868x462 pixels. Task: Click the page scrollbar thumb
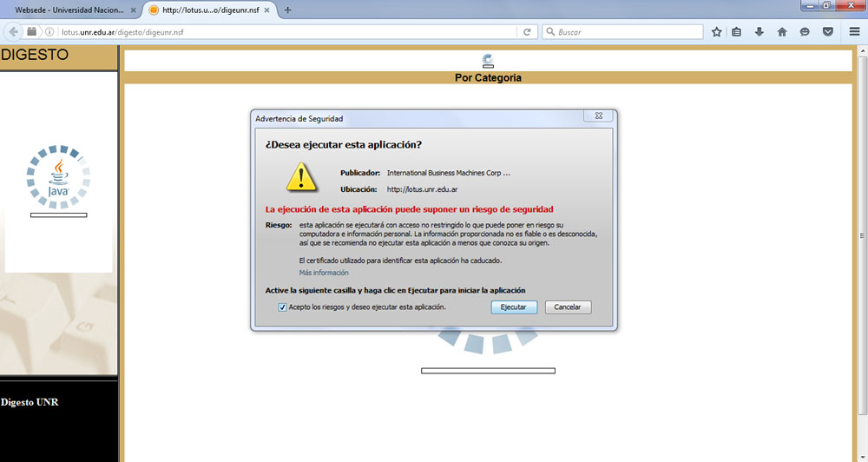click(x=862, y=235)
